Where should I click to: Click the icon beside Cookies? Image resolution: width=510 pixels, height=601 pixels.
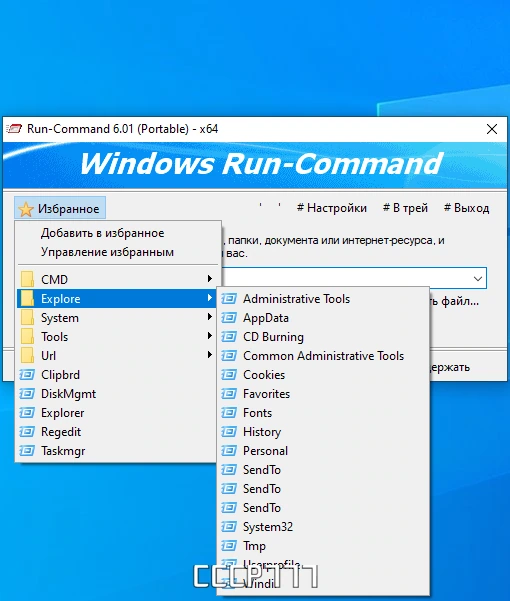(x=229, y=374)
